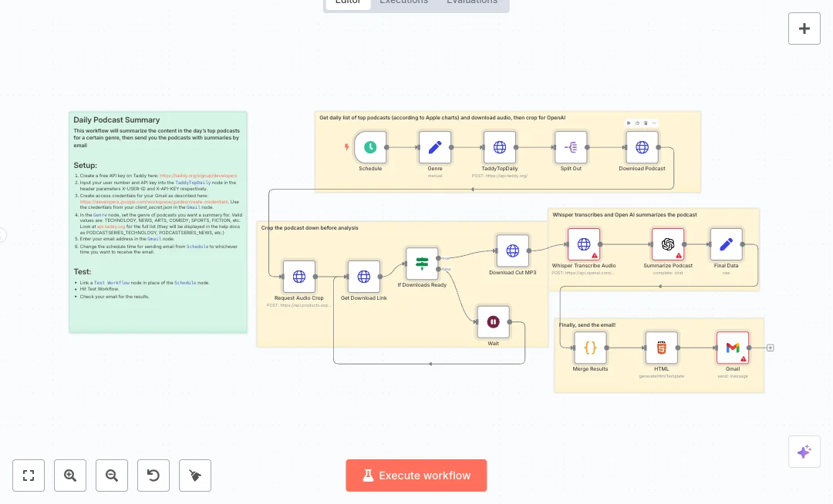Delete the Download Podcast node via trash icon
This screenshot has height=504, width=833.
point(646,123)
